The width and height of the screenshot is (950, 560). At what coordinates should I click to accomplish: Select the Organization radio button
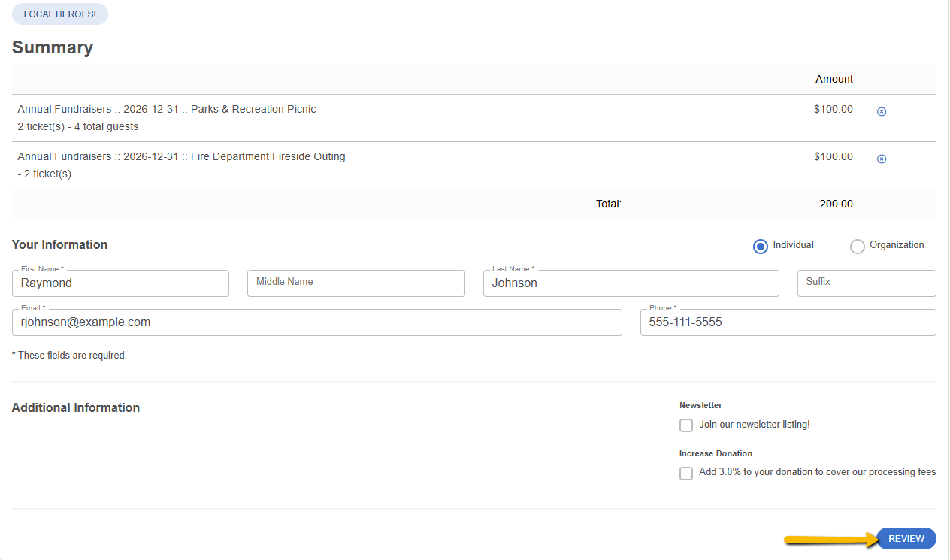[x=858, y=247]
